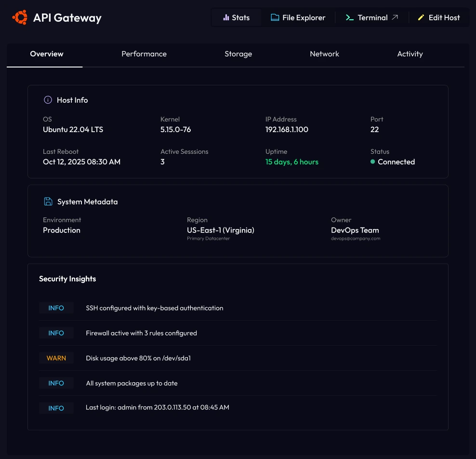Click the Firewall active with 3 rules message
The width and height of the screenshot is (476, 459).
[x=142, y=333]
